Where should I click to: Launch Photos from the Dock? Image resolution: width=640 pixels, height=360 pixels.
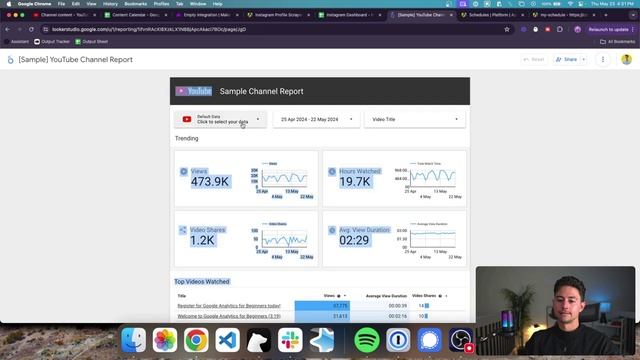coord(165,340)
